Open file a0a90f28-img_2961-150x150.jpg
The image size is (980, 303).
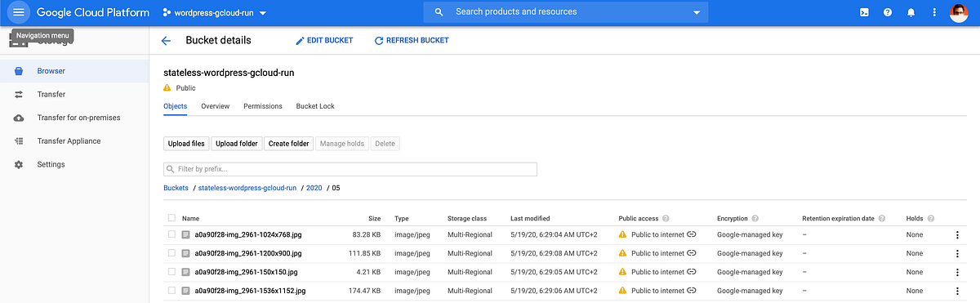246,272
